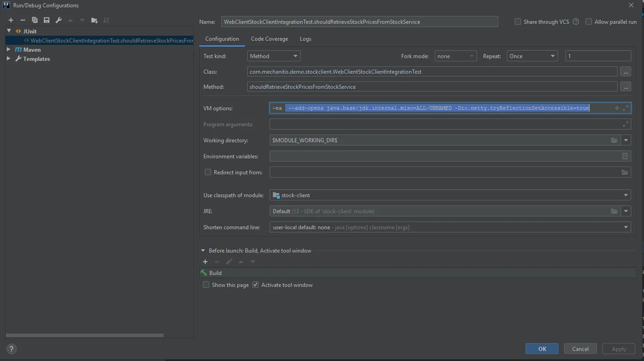The width and height of the screenshot is (644, 361).
Task: Select the Build before-launch task row
Action: coord(418,273)
